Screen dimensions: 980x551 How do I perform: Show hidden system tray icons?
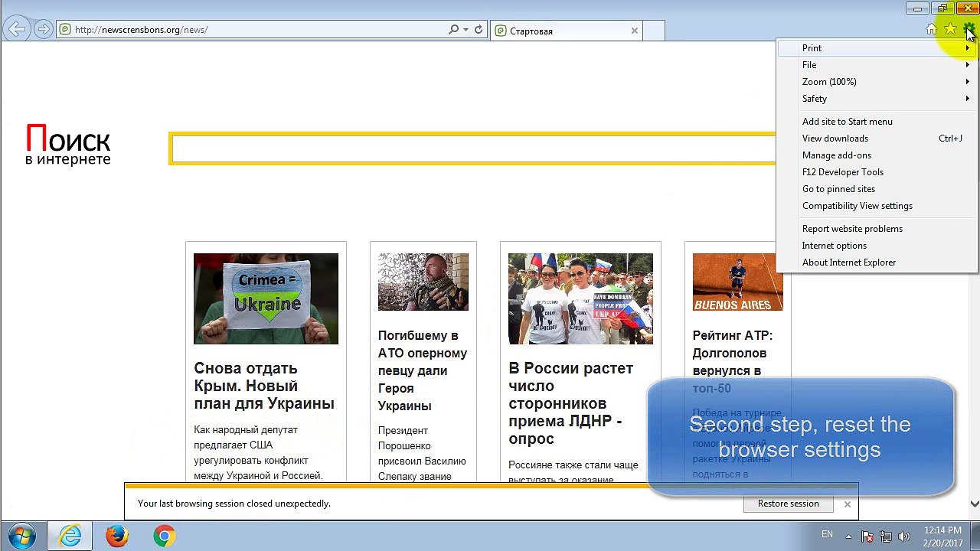pos(848,536)
